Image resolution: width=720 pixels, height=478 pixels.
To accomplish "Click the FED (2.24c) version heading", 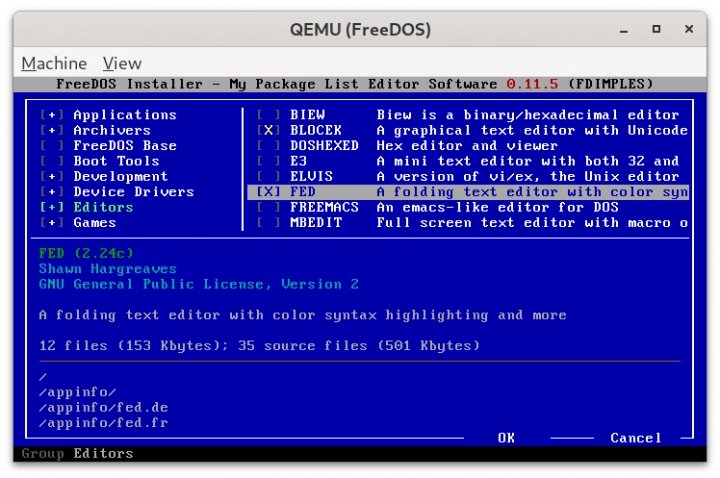I will [86, 253].
